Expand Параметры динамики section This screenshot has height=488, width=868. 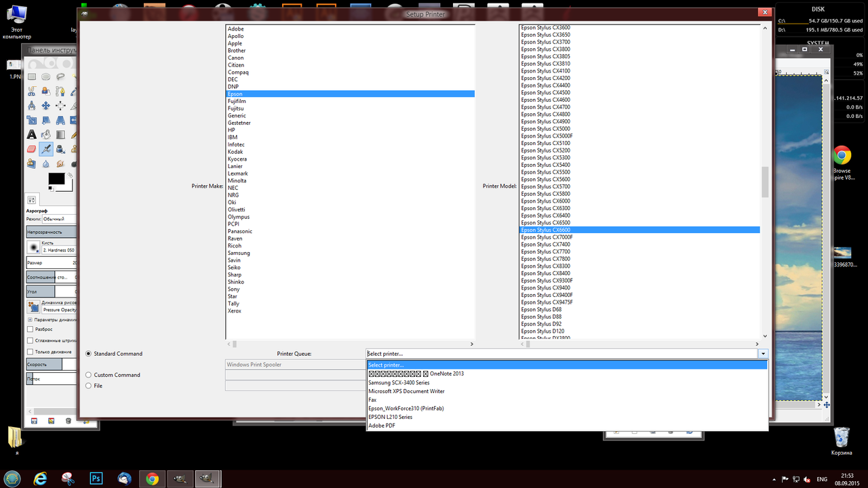30,319
